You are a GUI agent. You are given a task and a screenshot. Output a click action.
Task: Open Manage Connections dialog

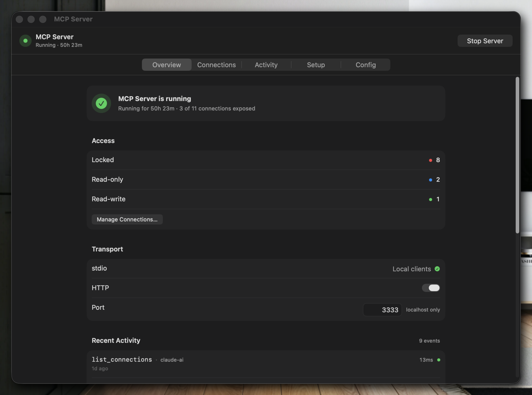pos(127,219)
